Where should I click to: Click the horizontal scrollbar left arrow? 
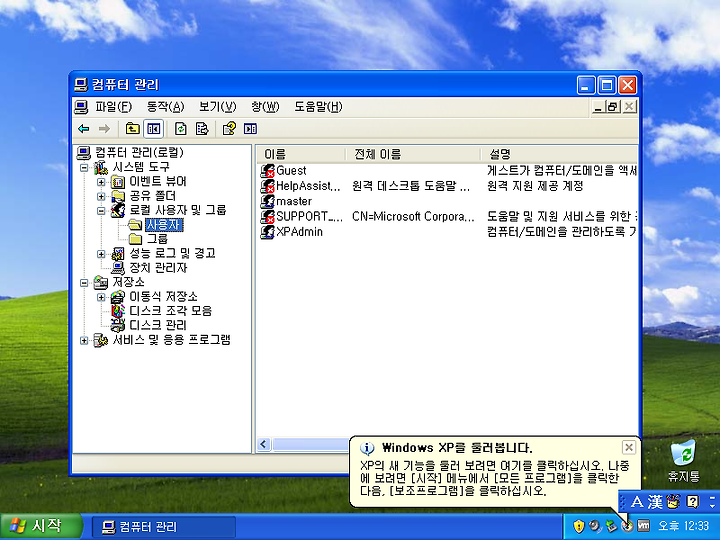click(x=263, y=444)
